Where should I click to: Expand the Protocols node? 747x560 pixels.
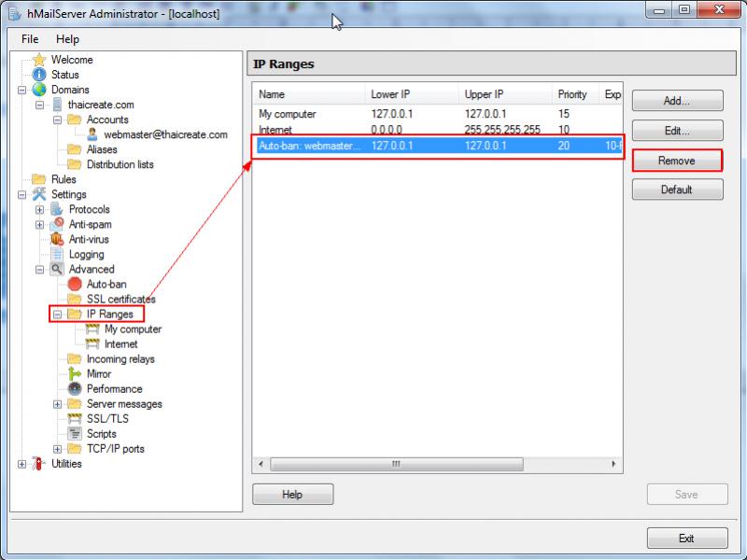[40, 209]
